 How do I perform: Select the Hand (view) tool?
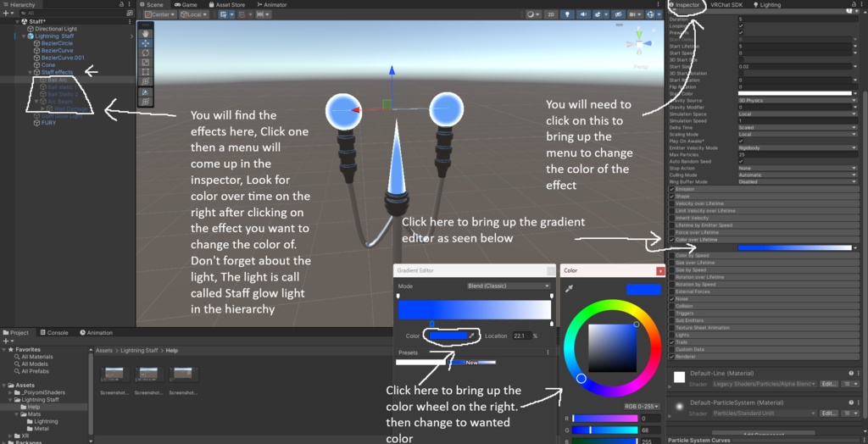146,33
